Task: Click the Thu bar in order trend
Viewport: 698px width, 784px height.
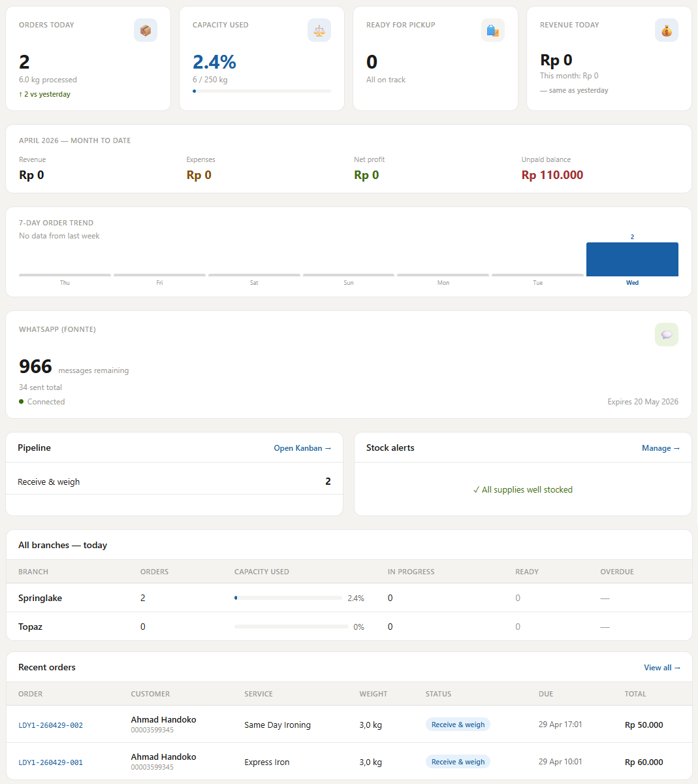Action: [x=65, y=275]
